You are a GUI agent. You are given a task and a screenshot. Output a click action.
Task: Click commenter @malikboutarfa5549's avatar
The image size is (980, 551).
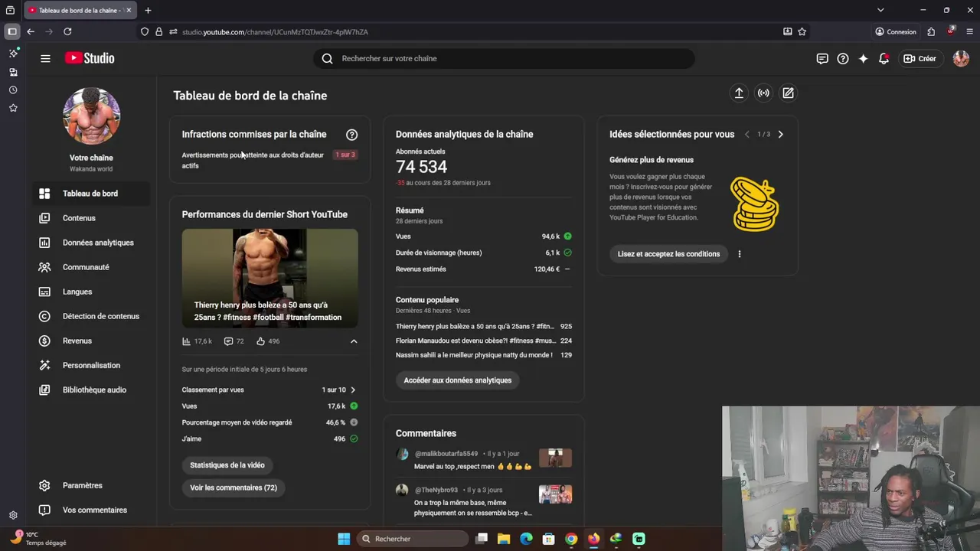pyautogui.click(x=402, y=454)
